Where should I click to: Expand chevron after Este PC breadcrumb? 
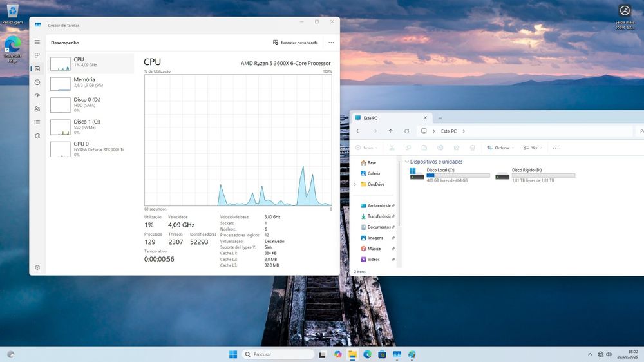(x=464, y=131)
